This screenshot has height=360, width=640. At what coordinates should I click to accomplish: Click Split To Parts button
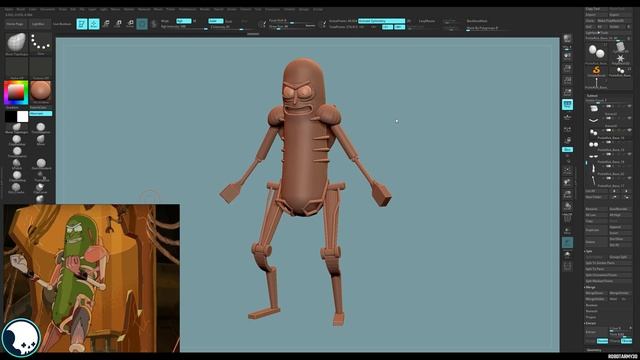tap(608, 269)
